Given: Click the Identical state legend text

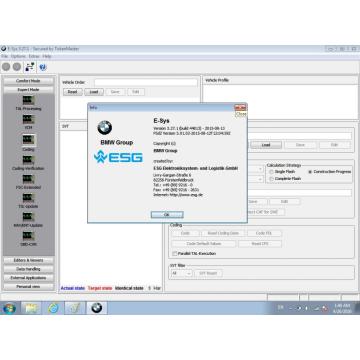Looking at the screenshot, I should click(x=129, y=288).
